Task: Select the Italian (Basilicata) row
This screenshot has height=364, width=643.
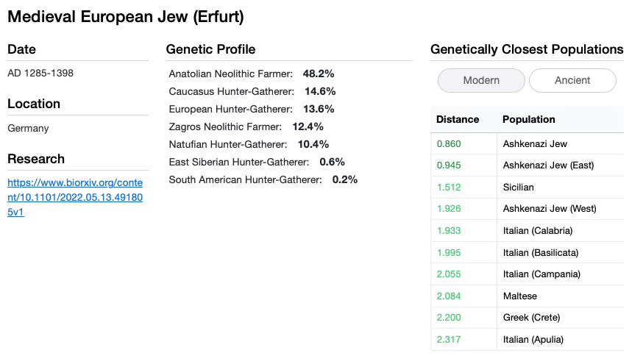Action: (540, 252)
